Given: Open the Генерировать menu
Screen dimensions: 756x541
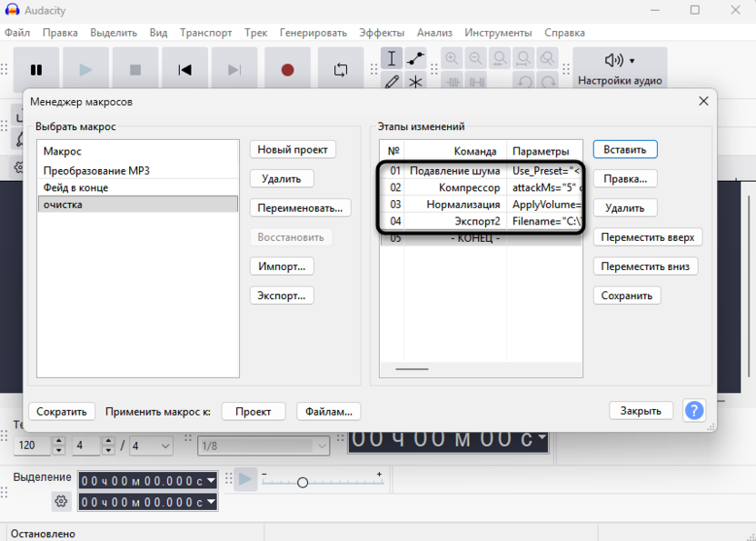Looking at the screenshot, I should tap(313, 33).
